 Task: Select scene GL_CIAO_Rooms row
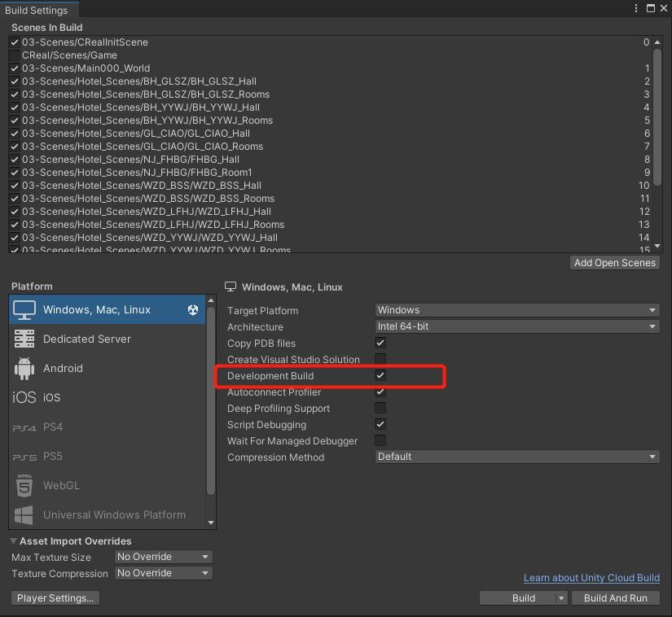(x=330, y=146)
